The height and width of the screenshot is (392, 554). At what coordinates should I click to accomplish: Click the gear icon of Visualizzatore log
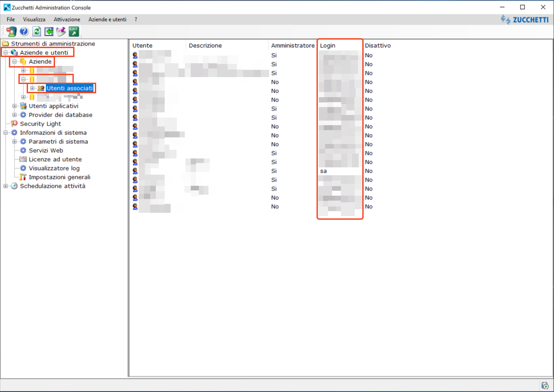(x=23, y=168)
